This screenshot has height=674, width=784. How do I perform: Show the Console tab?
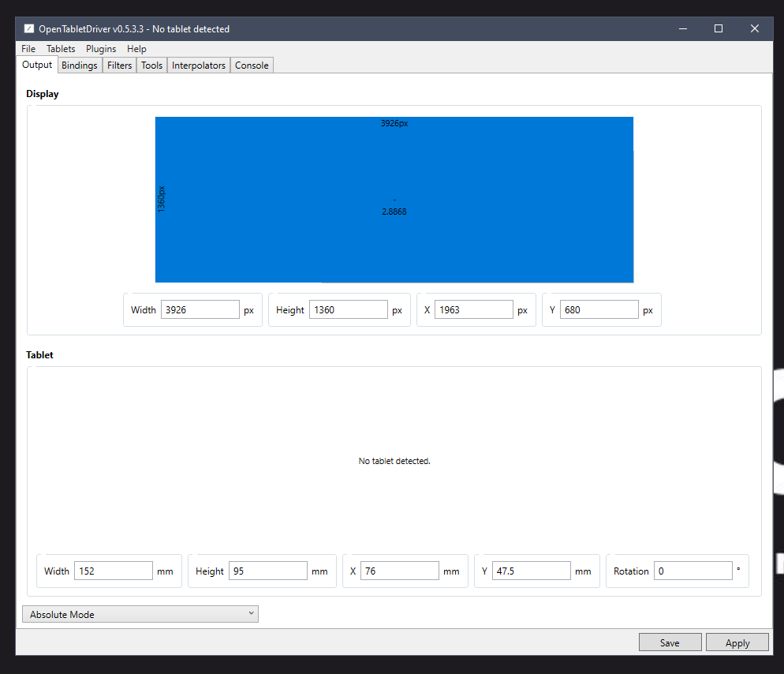click(x=252, y=65)
